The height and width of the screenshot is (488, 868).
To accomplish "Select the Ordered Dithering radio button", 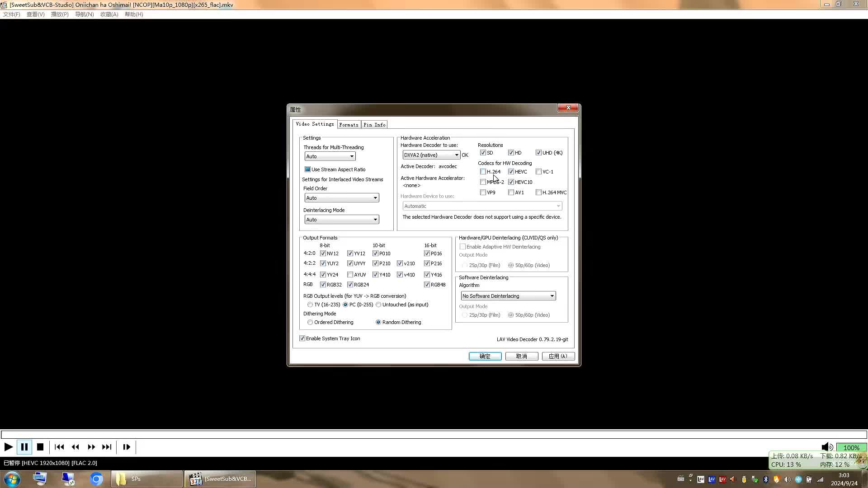I will 310,322.
